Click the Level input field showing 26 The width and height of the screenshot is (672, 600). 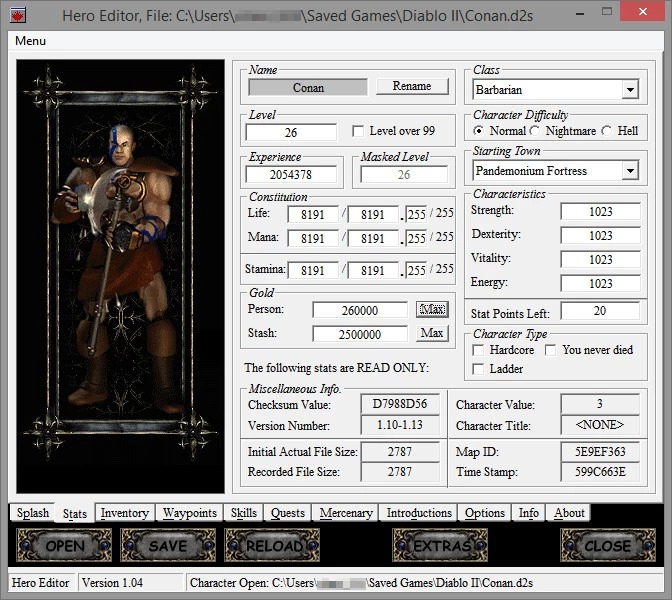(x=291, y=132)
